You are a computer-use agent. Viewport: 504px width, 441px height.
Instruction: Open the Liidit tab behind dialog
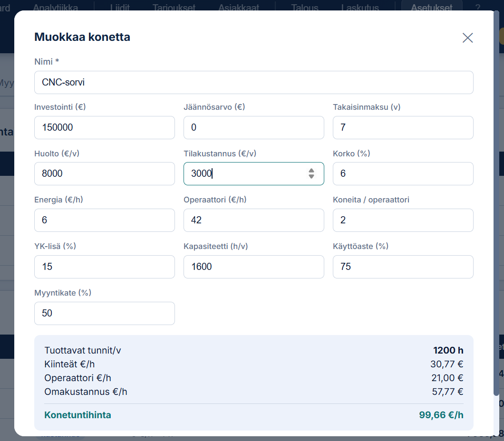(120, 7)
